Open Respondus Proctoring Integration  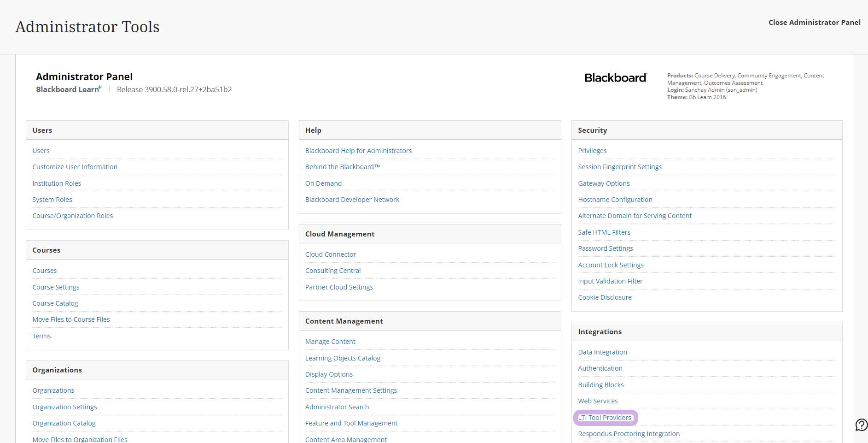click(629, 434)
